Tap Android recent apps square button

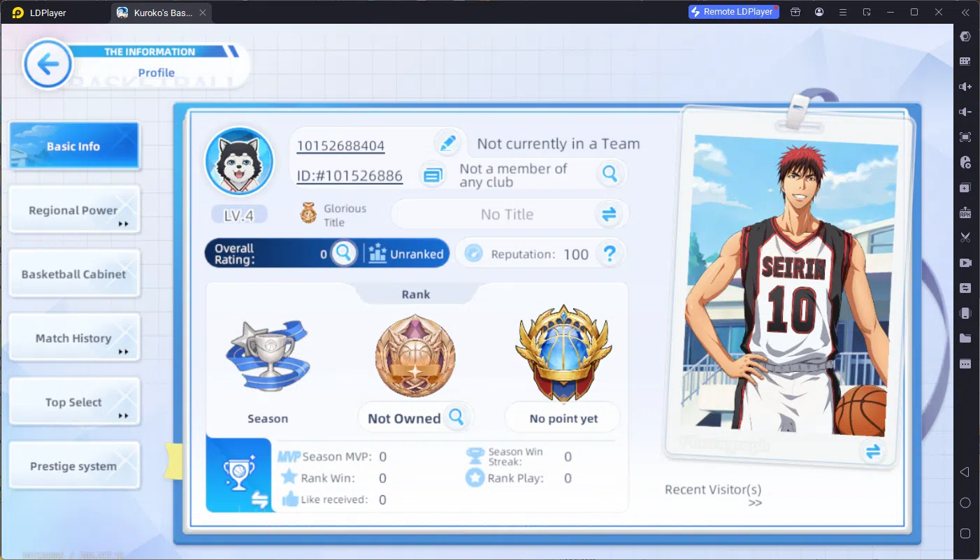[965, 533]
